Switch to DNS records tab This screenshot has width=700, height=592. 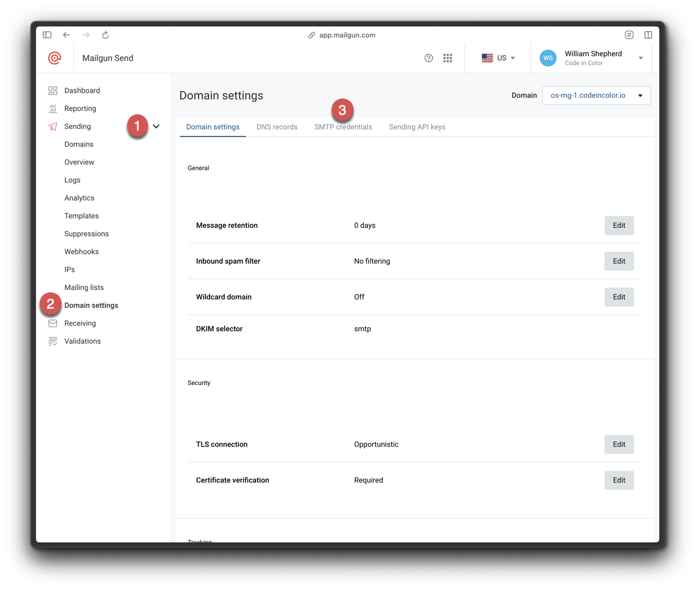click(x=277, y=127)
